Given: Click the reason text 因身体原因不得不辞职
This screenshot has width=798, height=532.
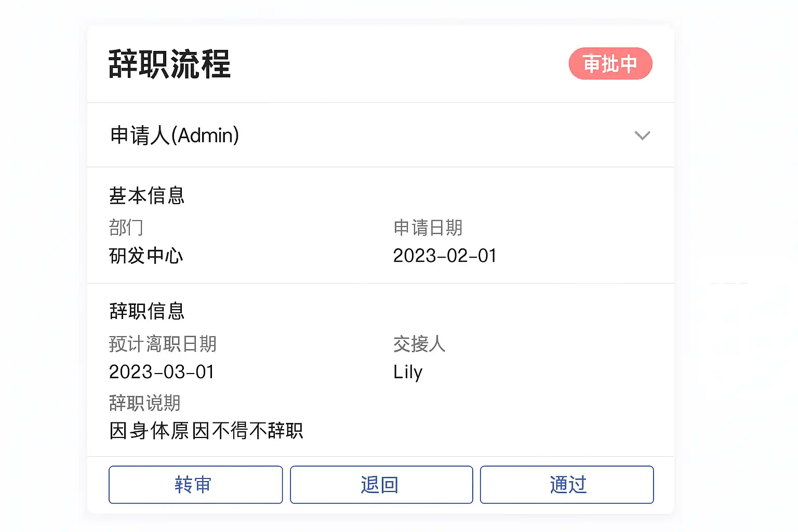Looking at the screenshot, I should pyautogui.click(x=206, y=431).
